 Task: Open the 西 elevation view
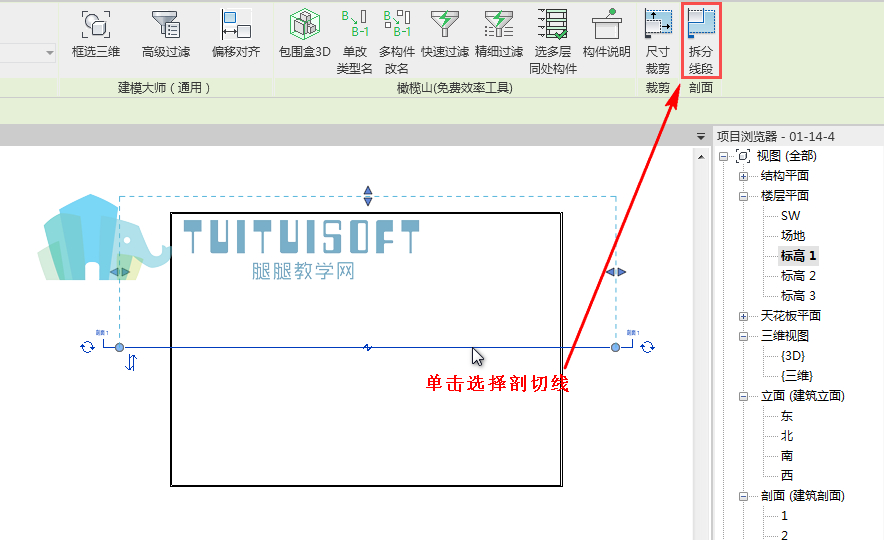[787, 475]
